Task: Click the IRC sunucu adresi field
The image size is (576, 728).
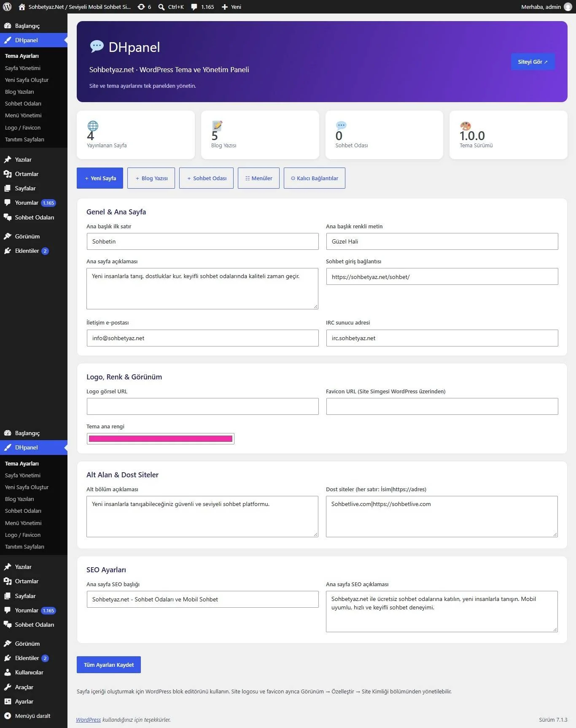Action: (x=442, y=338)
